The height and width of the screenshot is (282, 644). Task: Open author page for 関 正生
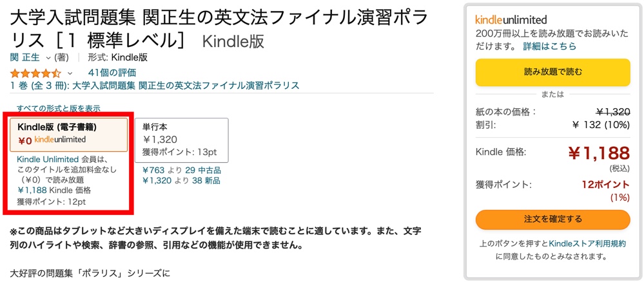coord(24,57)
